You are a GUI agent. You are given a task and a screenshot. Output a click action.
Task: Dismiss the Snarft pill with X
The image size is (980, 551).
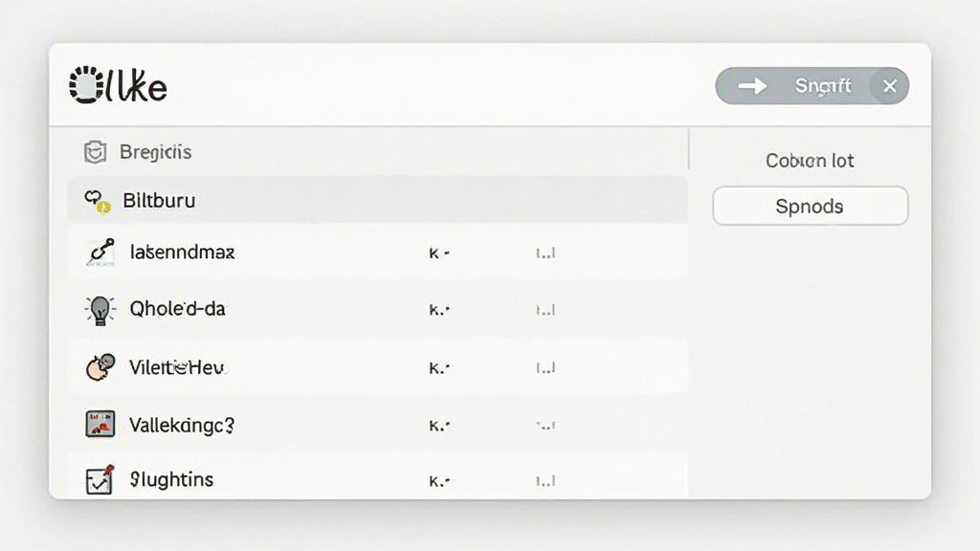pos(890,86)
